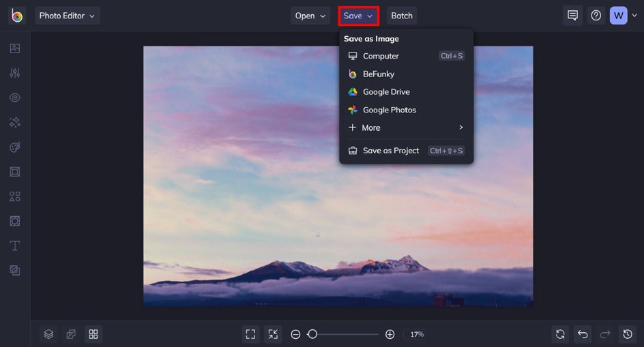644x347 pixels.
Task: Expand the Photo Editor mode dropdown
Action: coord(67,16)
